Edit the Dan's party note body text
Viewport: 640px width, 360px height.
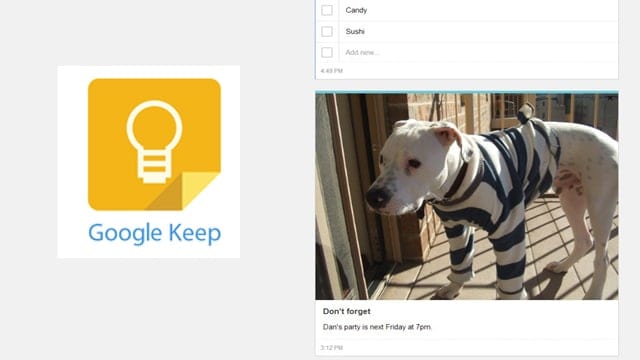tap(377, 327)
